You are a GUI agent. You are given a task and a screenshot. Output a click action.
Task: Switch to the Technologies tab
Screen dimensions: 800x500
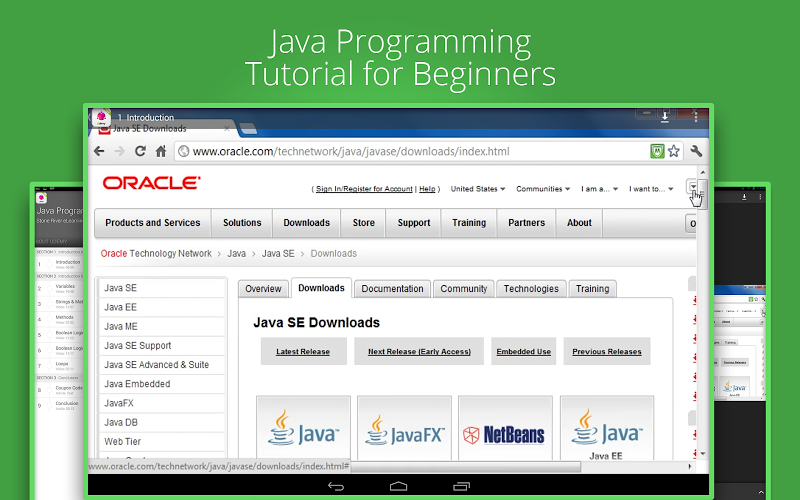pos(531,289)
